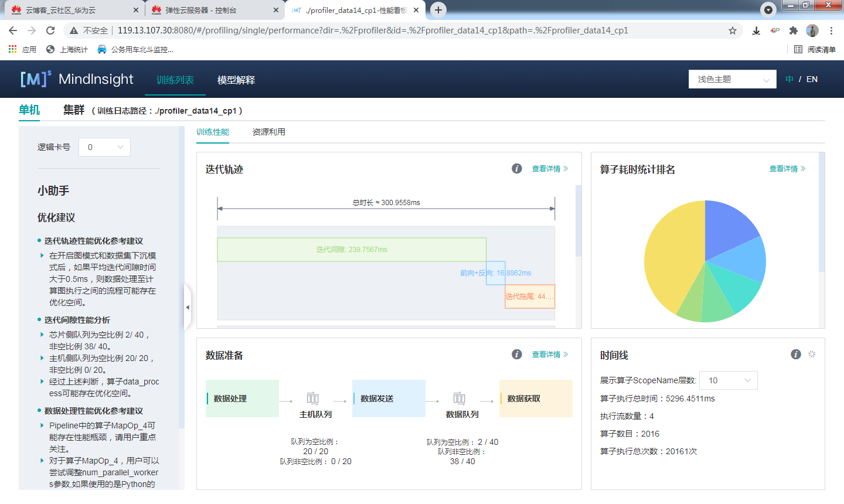Switch to the 资源利用 tab
Screen dimensions: 844x504
[269, 132]
